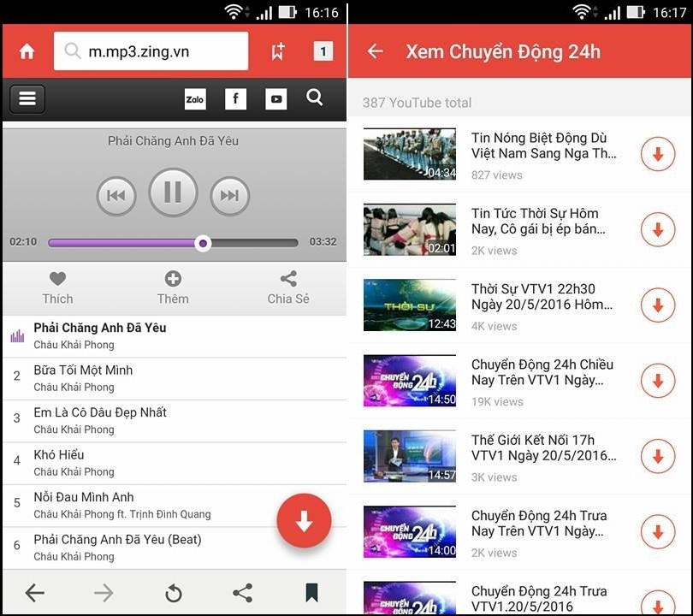Click the add bookmark star icon
This screenshot has height=616, width=693.
[x=278, y=51]
